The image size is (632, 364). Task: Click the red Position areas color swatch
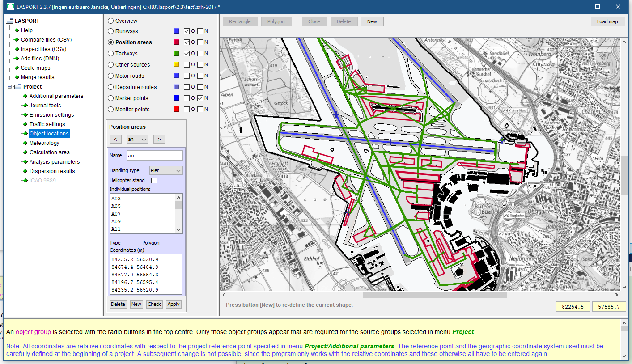point(177,42)
